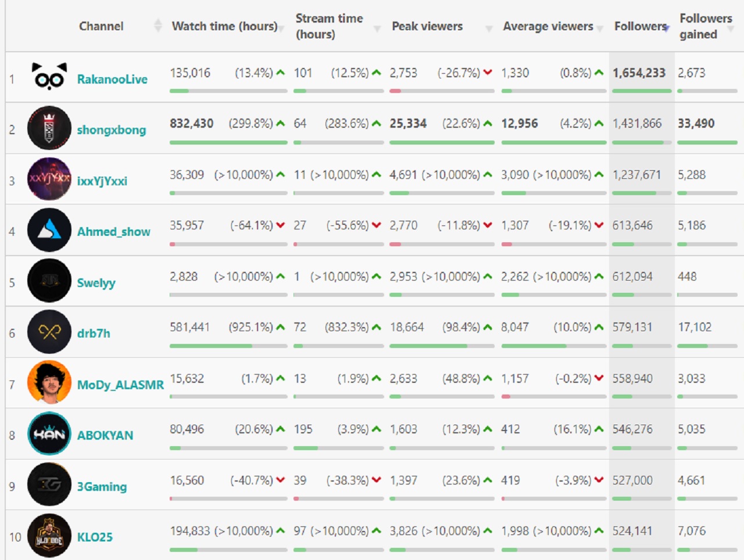Open the shongxbong channel link
The width and height of the screenshot is (744, 560).
[x=112, y=130]
